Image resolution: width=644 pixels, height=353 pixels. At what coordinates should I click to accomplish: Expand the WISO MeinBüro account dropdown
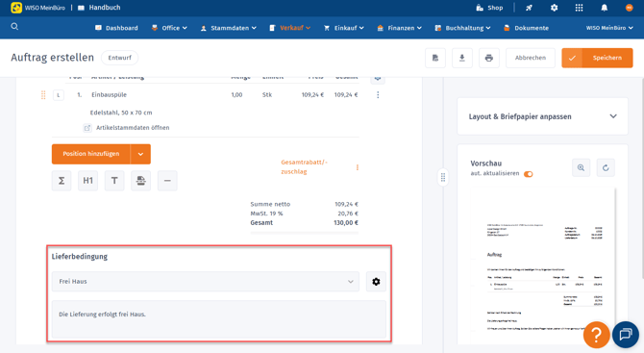click(609, 28)
